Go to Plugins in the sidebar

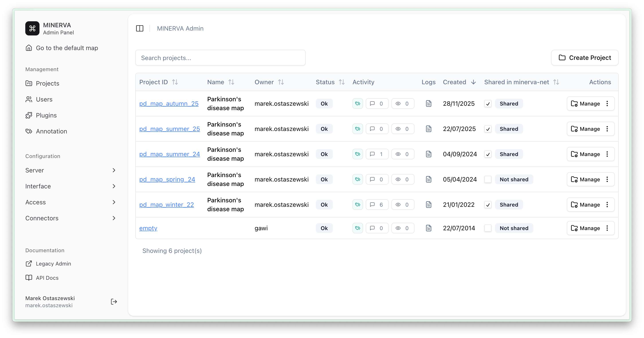click(x=46, y=115)
